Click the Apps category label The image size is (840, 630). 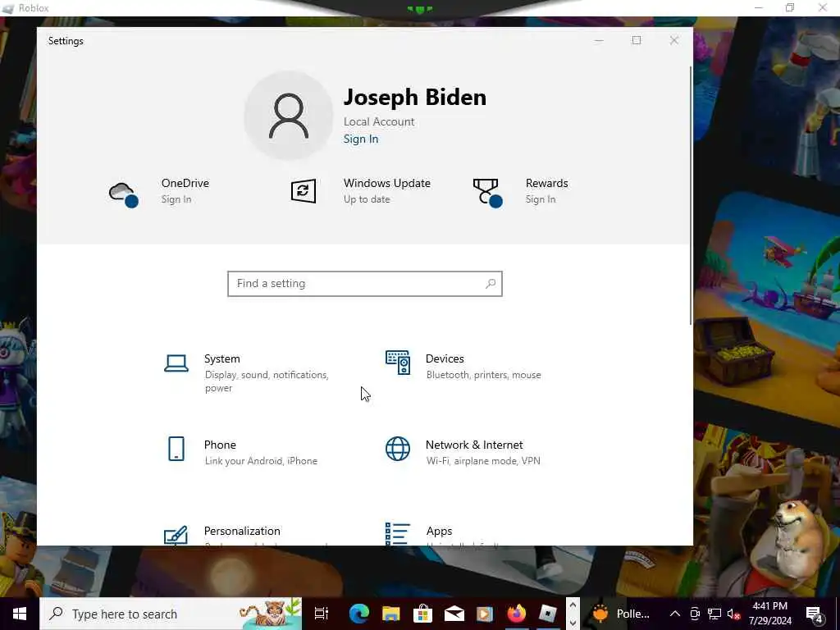[x=440, y=531]
